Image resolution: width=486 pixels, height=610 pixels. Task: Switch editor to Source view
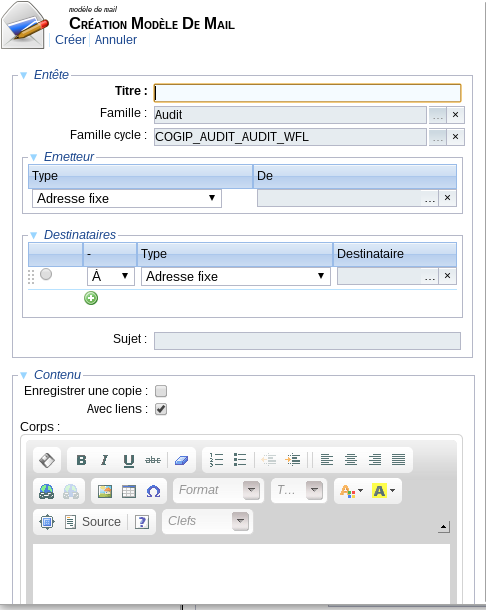[93, 522]
